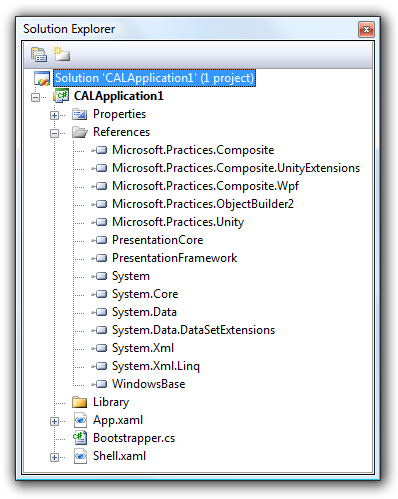Image resolution: width=398 pixels, height=499 pixels.
Task: Select the Bootstrapper.cs file icon
Action: [x=80, y=438]
